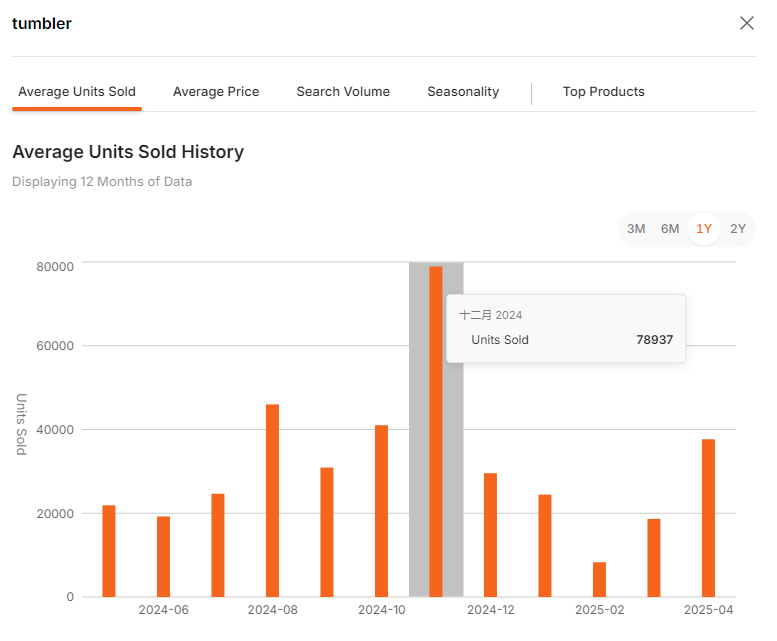Click the 'Average Units Sold History' heading
The height and width of the screenshot is (641, 777).
coord(128,152)
